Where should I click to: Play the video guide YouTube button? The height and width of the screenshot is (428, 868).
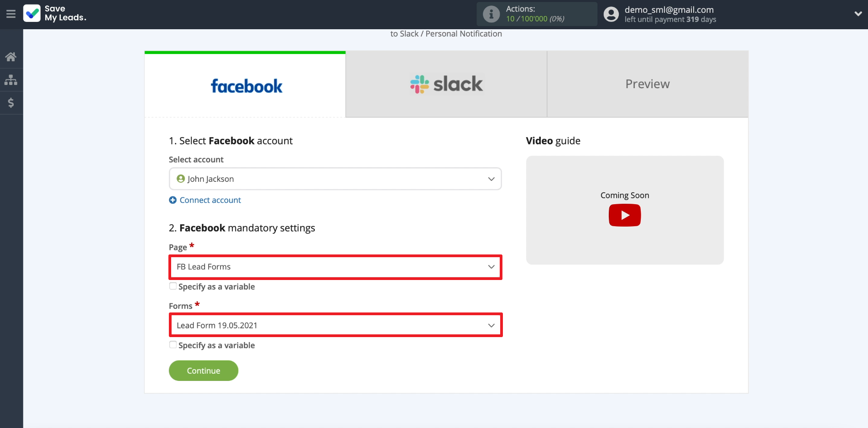[625, 215]
